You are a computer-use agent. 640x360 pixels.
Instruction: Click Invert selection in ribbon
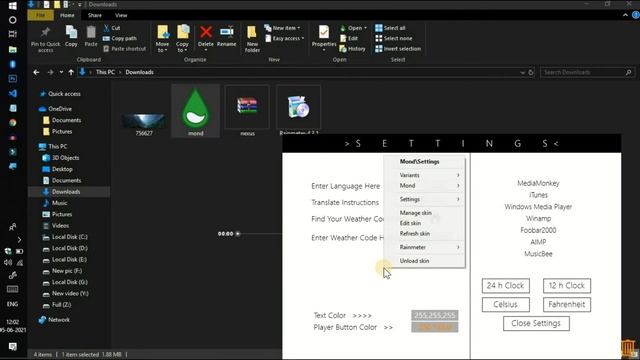click(x=398, y=49)
